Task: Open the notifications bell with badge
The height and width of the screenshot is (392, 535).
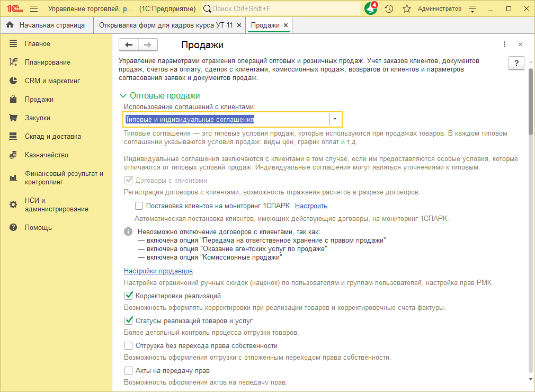Action: (x=371, y=8)
